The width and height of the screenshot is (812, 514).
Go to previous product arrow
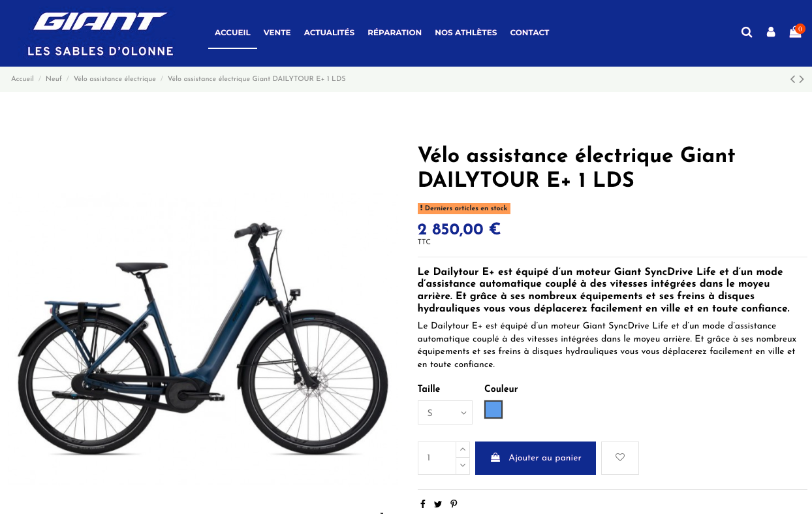coord(792,79)
